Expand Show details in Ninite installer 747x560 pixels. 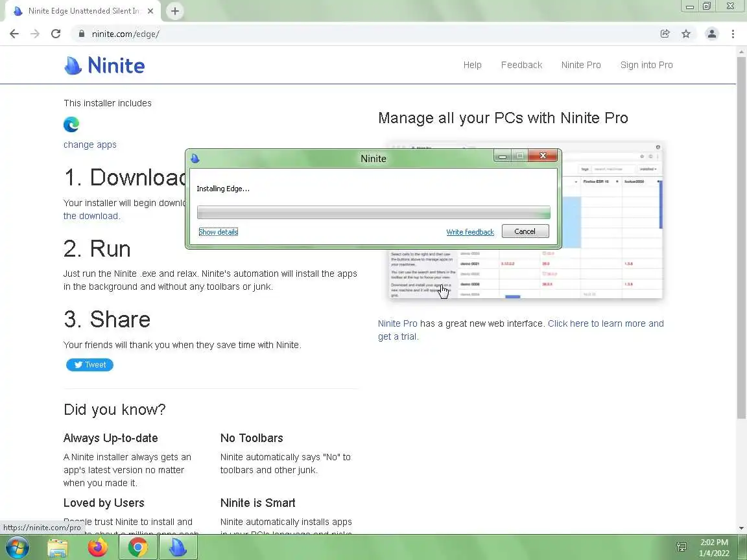(218, 232)
